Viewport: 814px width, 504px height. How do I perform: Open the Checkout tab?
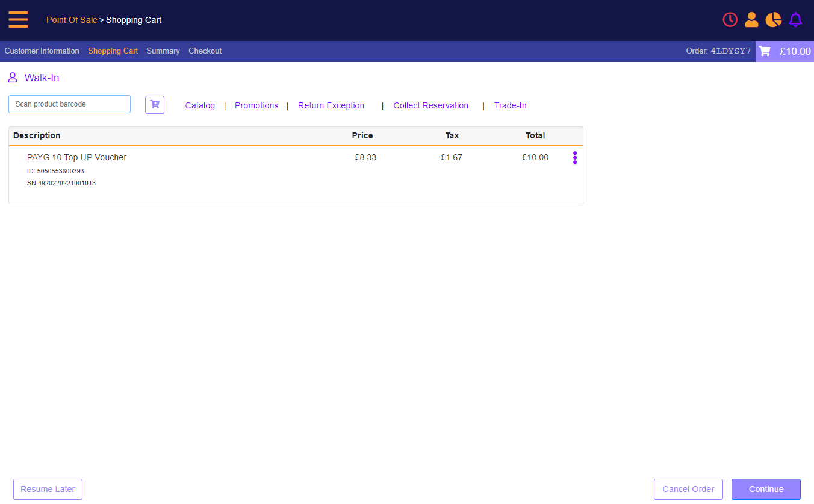pos(205,51)
